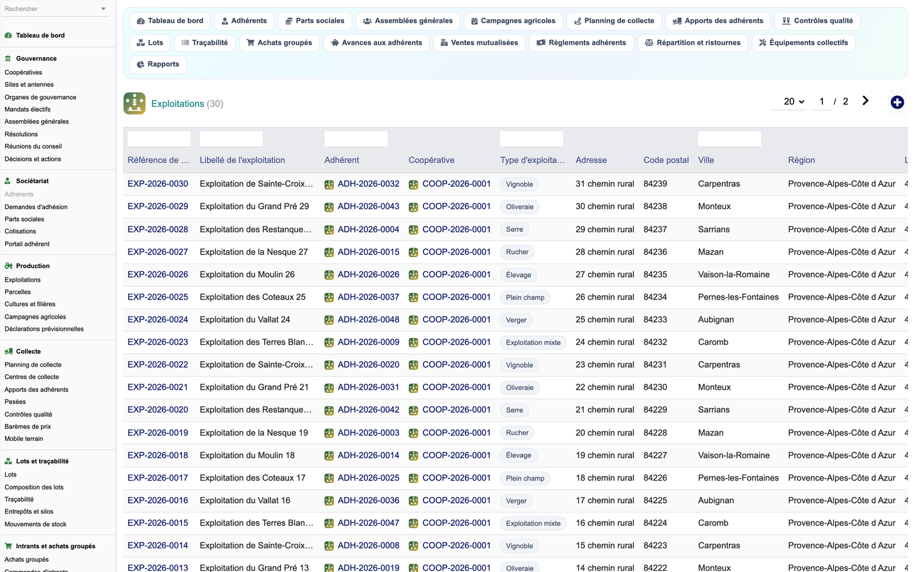This screenshot has height=572, width=924.
Task: Click Tableau de bord sidebar icon
Action: pos(8,35)
